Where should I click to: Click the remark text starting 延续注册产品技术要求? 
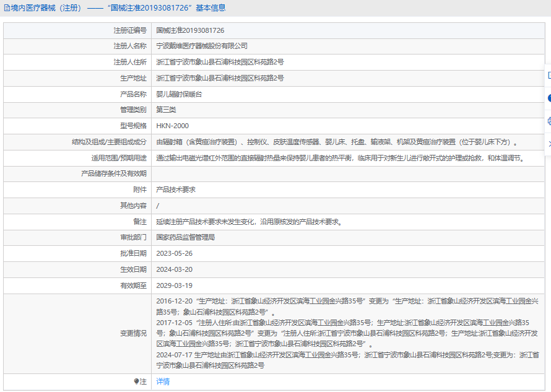click(250, 222)
